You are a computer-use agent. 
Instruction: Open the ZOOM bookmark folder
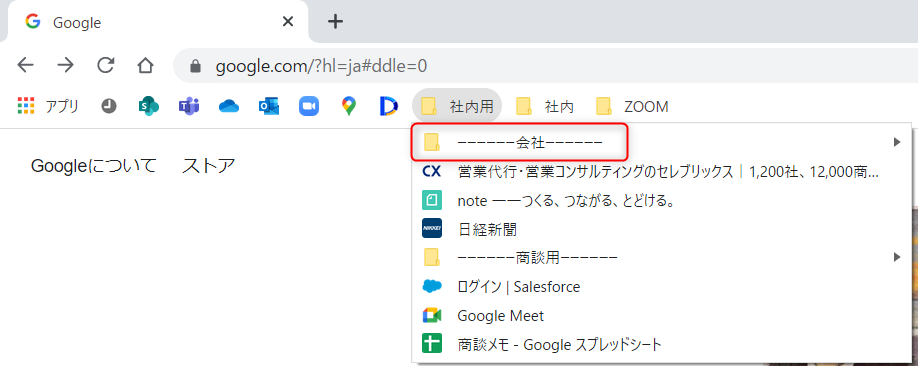[x=632, y=106]
